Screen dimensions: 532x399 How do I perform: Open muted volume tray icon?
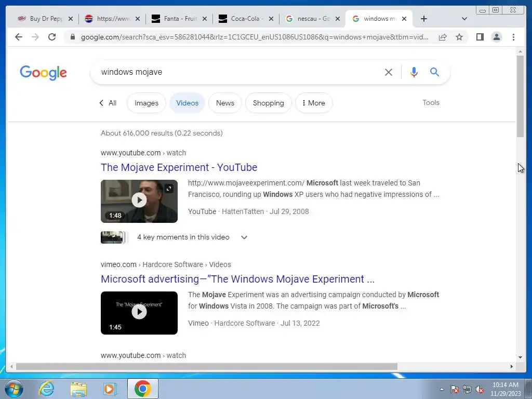coord(480,389)
